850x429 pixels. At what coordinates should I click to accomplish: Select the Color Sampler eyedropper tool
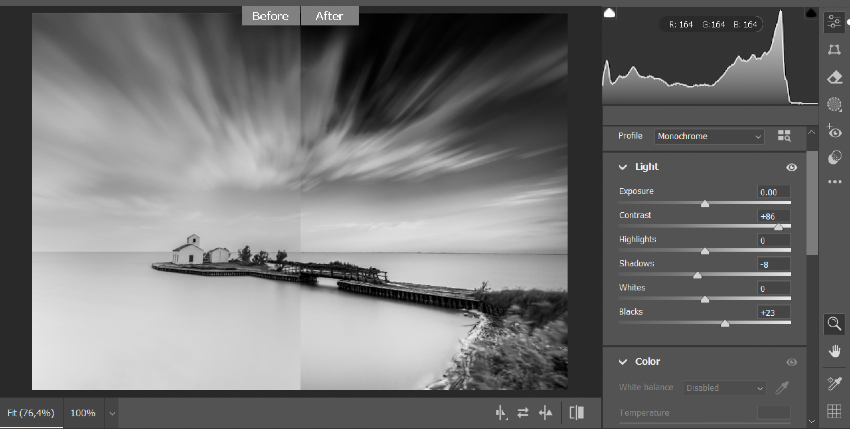click(834, 383)
